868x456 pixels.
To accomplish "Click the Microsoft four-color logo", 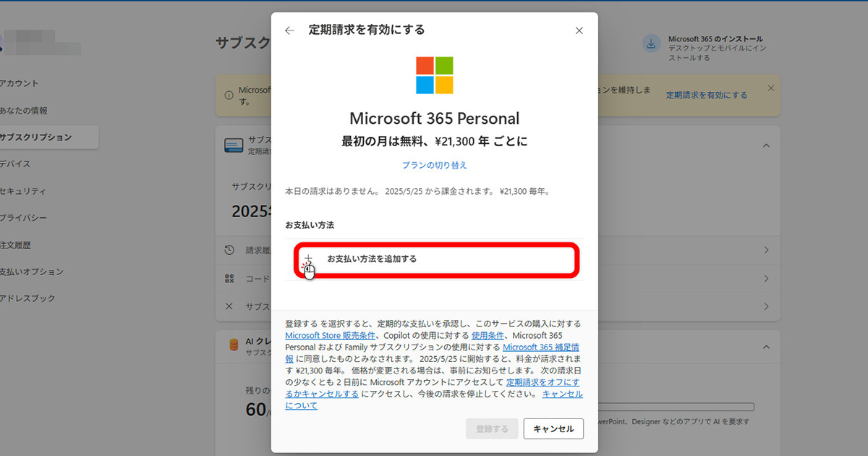I will click(435, 75).
